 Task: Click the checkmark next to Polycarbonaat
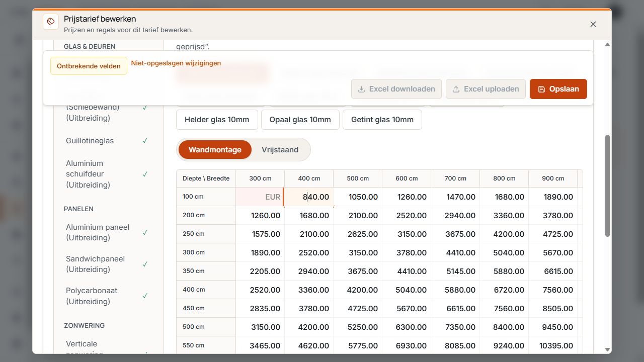(145, 296)
